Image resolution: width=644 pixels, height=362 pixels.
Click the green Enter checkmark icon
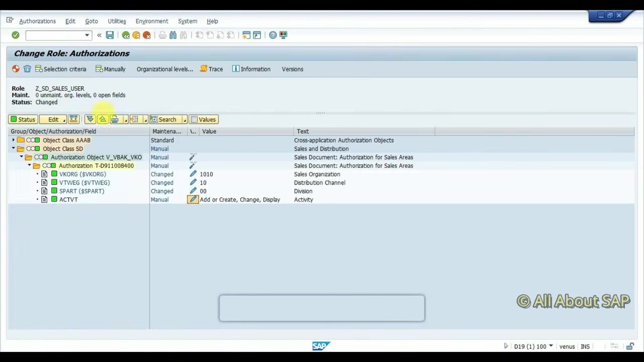click(x=16, y=35)
